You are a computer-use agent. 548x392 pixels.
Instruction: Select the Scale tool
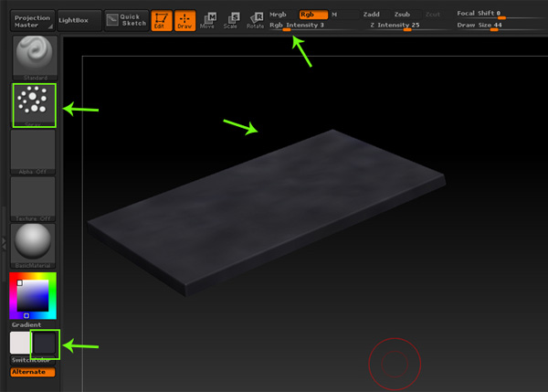232,20
